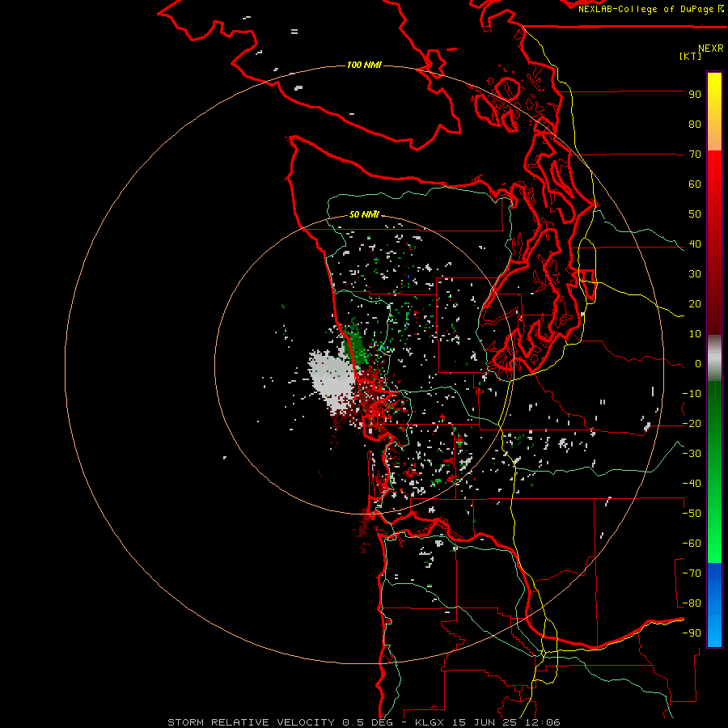Select the -90 value on the velocity scale
Screen dimensions: 728x728
pos(692,633)
